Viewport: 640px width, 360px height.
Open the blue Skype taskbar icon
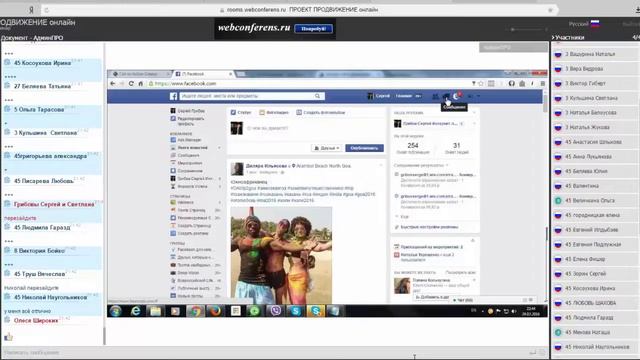tap(296, 311)
